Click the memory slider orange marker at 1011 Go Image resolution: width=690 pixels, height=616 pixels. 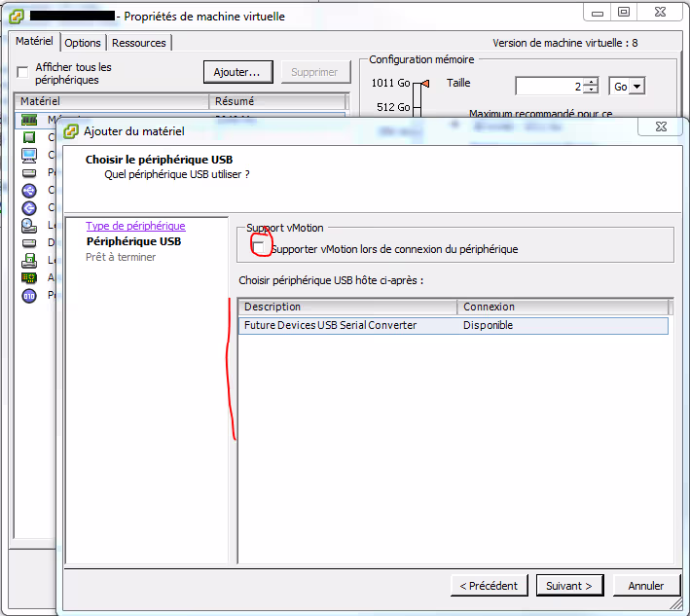point(425,84)
